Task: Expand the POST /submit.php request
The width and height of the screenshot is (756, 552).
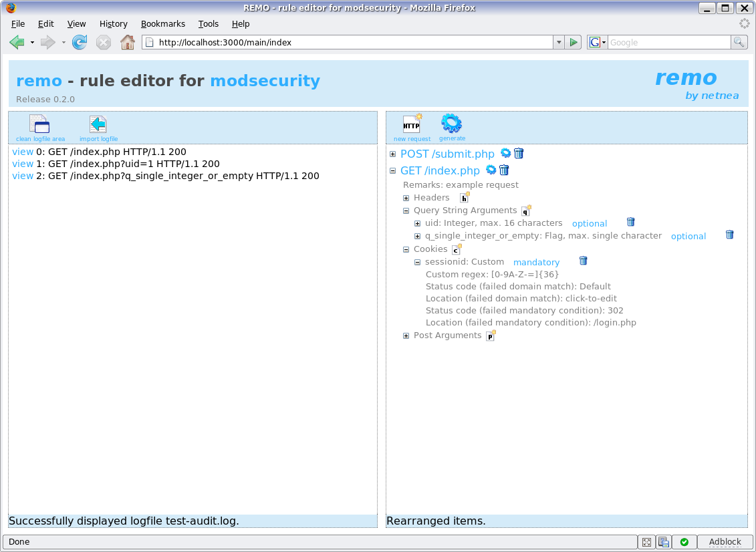Action: click(x=393, y=154)
